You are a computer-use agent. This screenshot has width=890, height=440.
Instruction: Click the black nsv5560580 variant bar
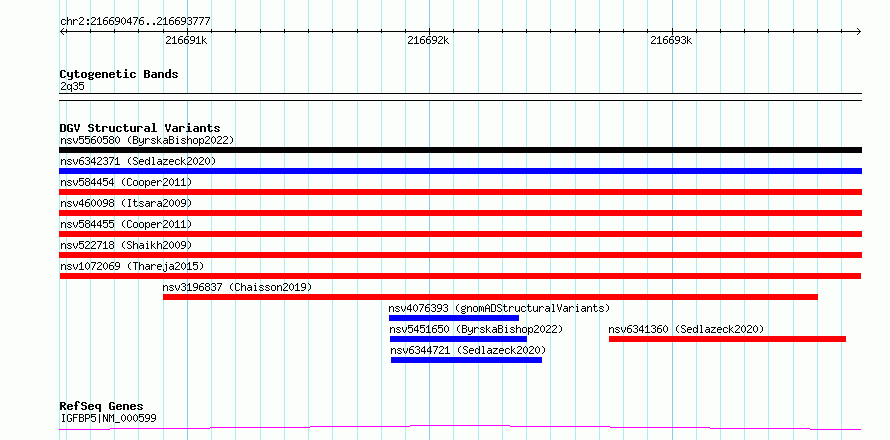460,150
